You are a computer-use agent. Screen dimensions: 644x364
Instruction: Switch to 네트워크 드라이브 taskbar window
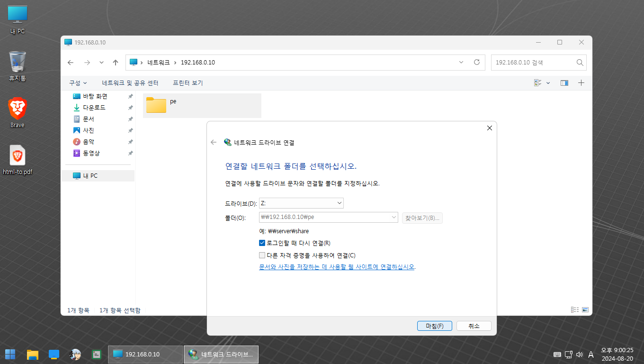pos(221,354)
